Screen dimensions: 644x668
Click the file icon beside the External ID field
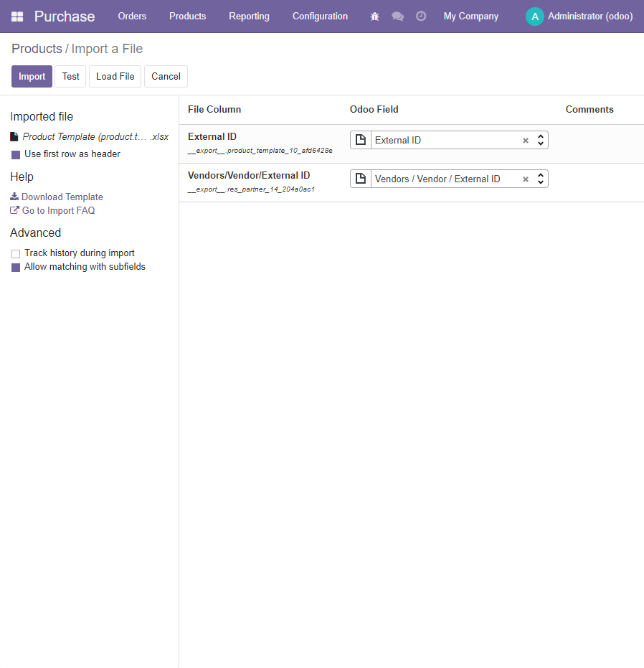(361, 140)
